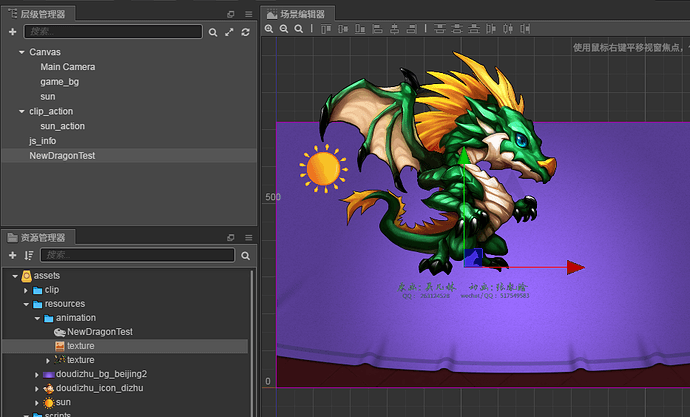
Task: Click the red X-axis arrow of move gizmo
Action: [x=574, y=267]
